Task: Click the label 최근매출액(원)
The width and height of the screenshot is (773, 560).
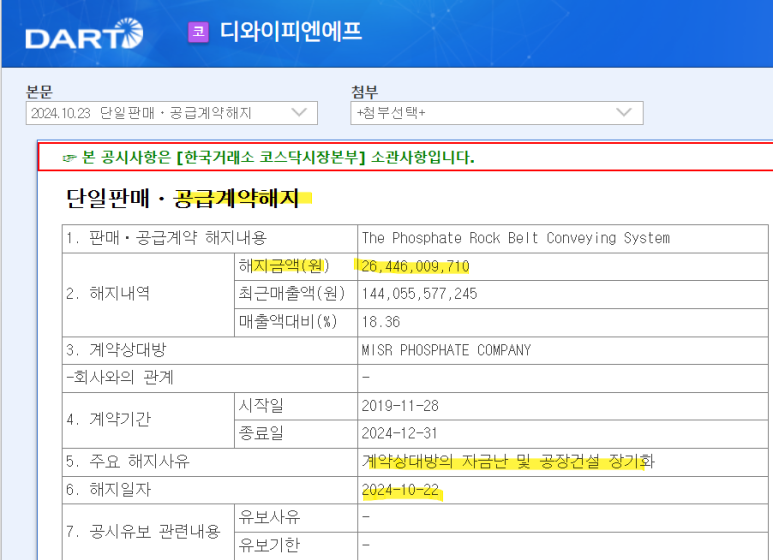Action: (x=291, y=294)
